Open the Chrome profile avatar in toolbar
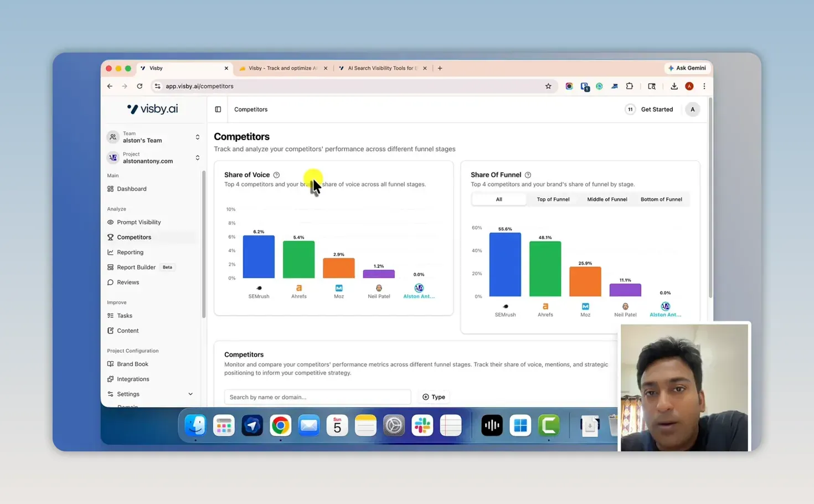The image size is (814, 504). click(689, 86)
